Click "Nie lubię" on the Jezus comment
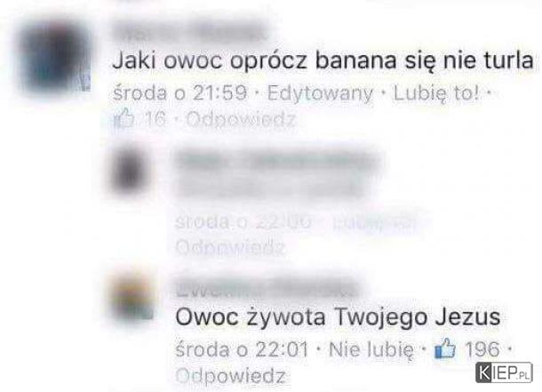This screenshot has width=542, height=392. click(x=371, y=349)
